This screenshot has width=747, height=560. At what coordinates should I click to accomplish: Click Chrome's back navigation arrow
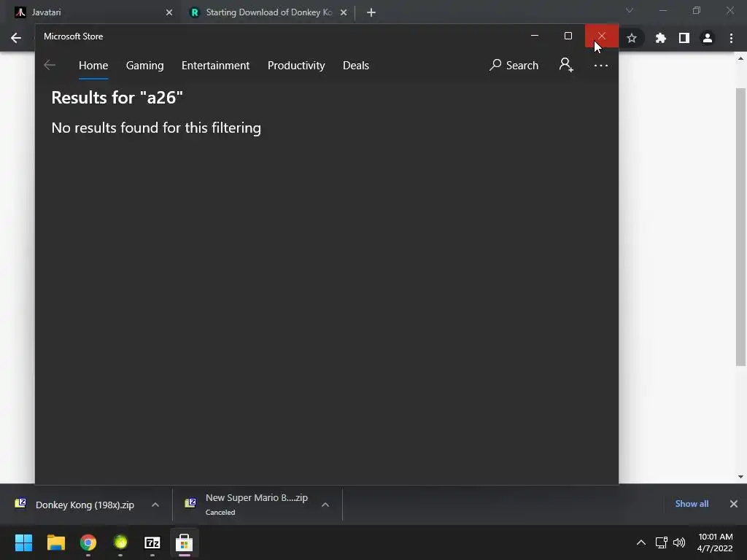click(x=16, y=38)
